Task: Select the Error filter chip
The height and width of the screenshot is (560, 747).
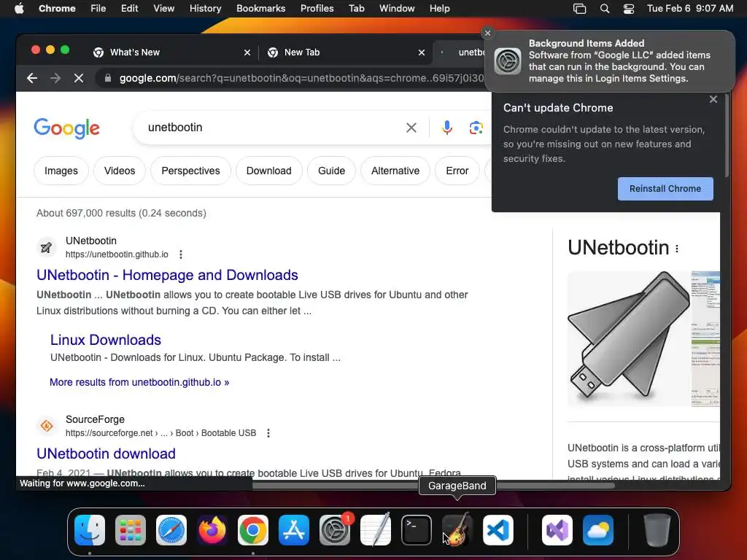Action: pyautogui.click(x=457, y=171)
